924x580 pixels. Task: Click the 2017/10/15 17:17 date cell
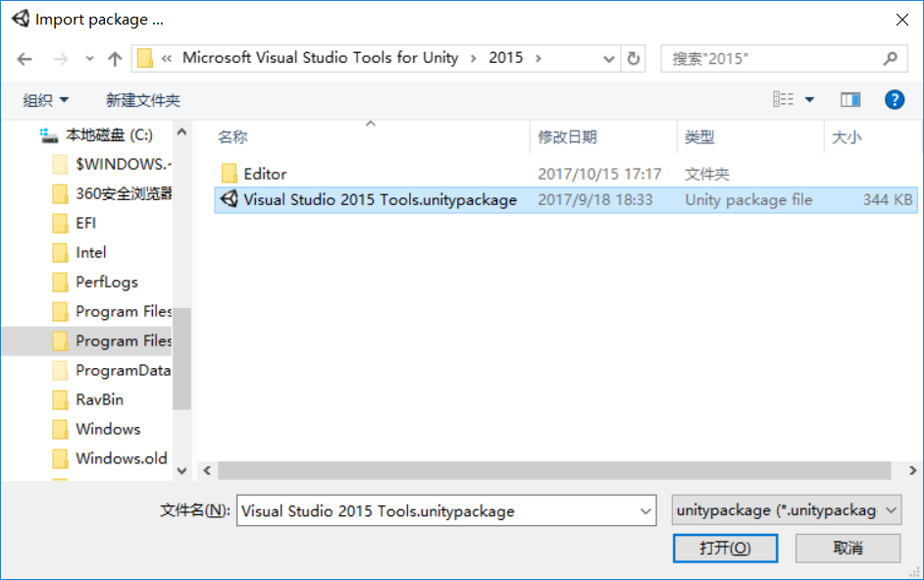pyautogui.click(x=599, y=174)
